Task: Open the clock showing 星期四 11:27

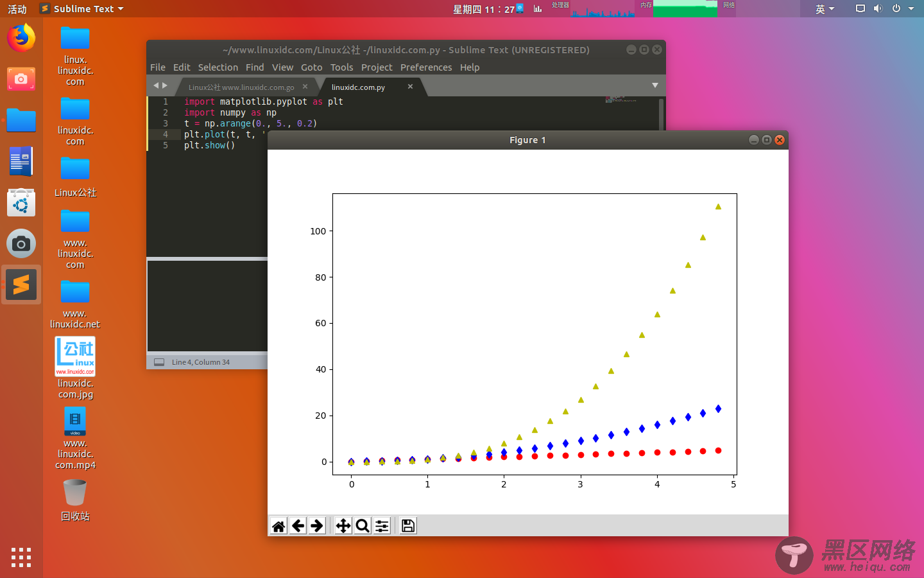Action: 484,9
